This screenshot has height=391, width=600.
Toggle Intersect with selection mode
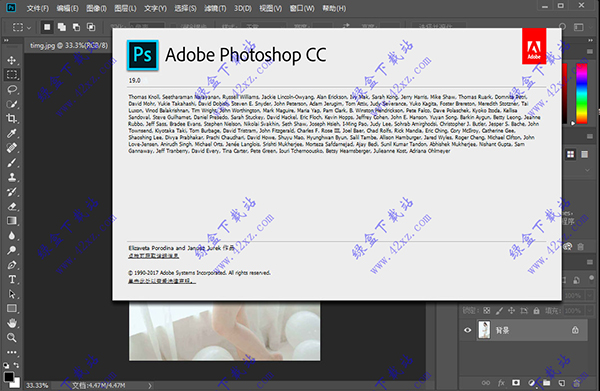(x=91, y=27)
